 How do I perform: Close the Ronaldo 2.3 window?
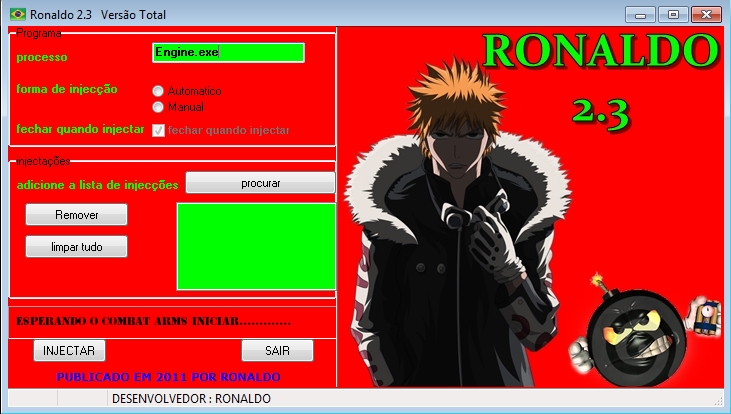point(706,15)
